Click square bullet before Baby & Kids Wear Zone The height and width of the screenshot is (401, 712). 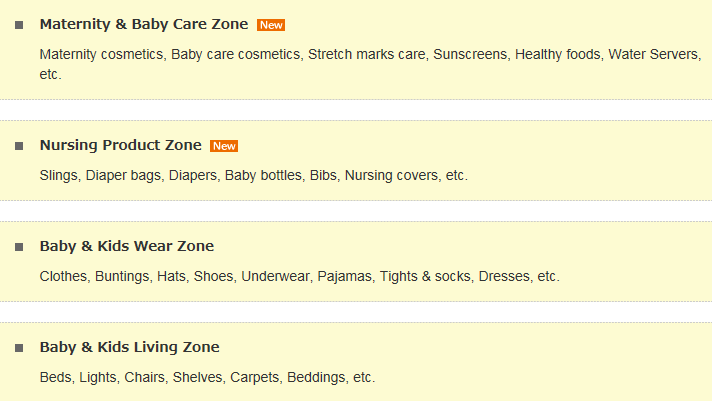(x=19, y=247)
